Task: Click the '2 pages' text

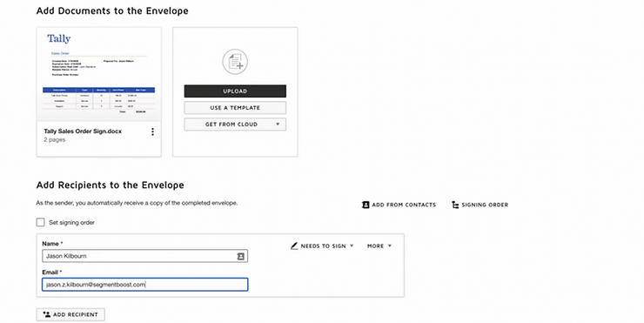Action: pos(55,139)
